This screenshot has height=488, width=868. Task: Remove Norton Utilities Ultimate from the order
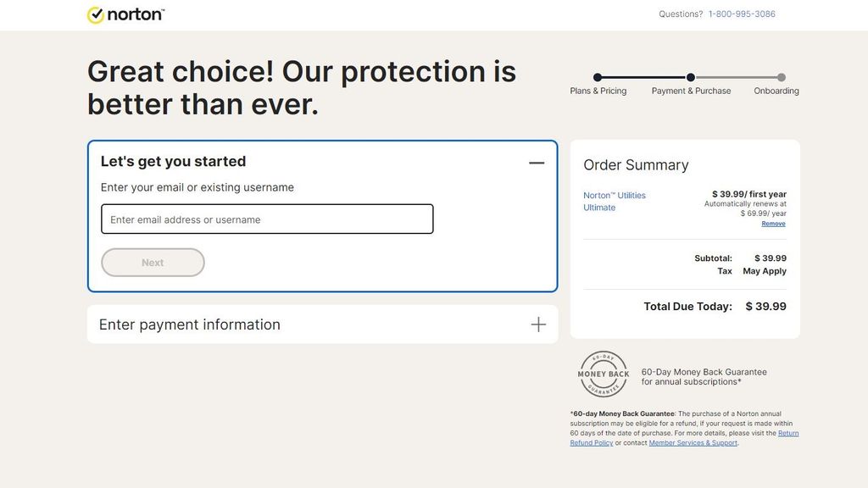pyautogui.click(x=773, y=223)
